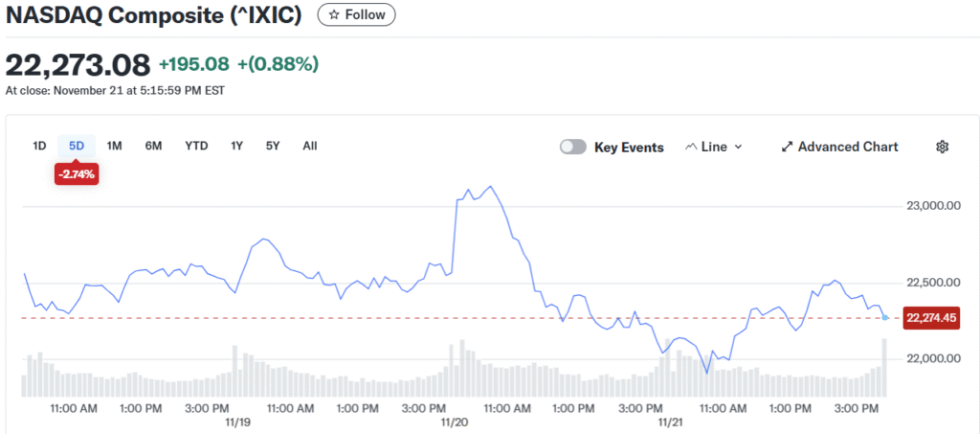Toggle the Key Events switch
The width and height of the screenshot is (980, 434).
coord(573,147)
